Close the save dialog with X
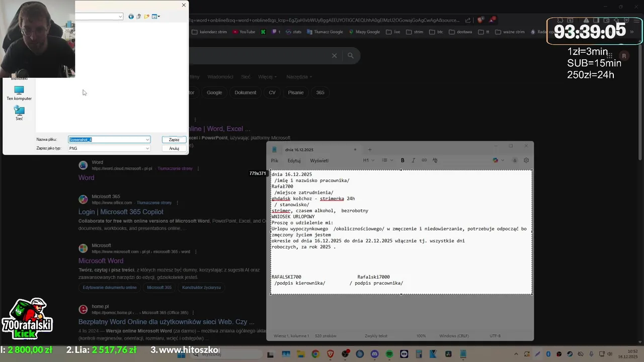This screenshot has width=644, height=362. point(184,5)
